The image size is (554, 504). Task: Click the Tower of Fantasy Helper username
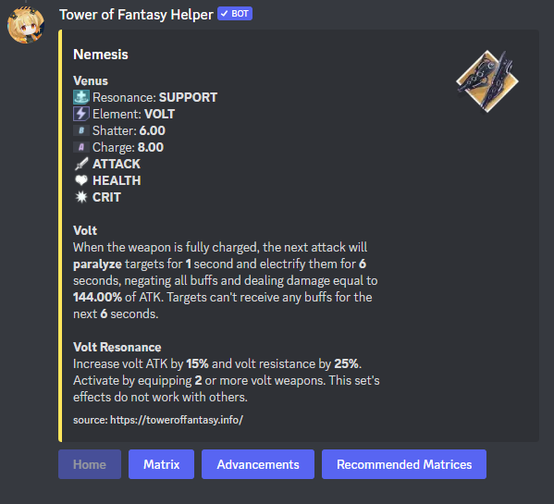coord(136,14)
